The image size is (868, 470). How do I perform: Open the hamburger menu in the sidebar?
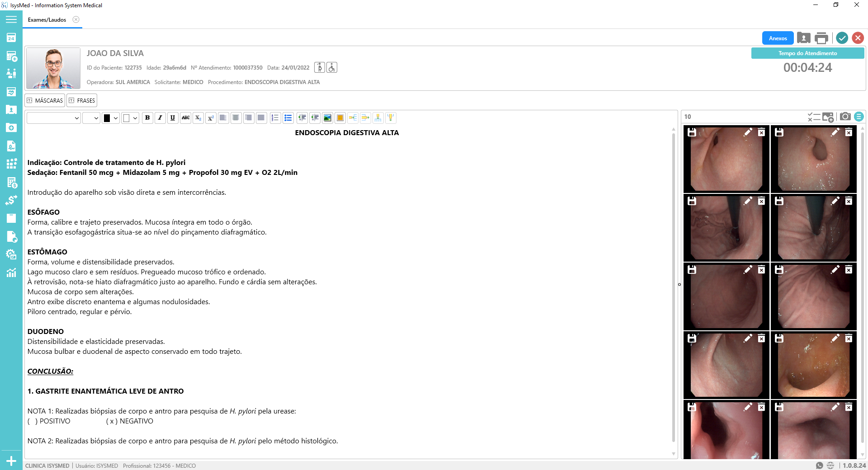pos(11,19)
